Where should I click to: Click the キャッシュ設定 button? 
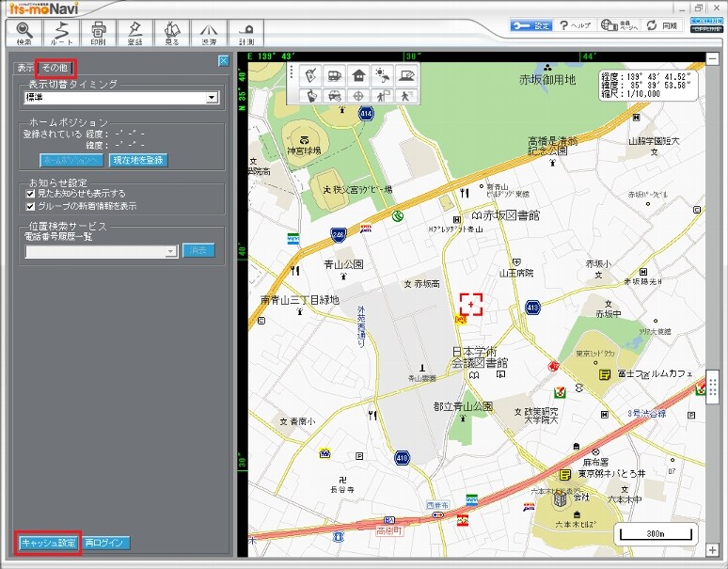tap(48, 543)
